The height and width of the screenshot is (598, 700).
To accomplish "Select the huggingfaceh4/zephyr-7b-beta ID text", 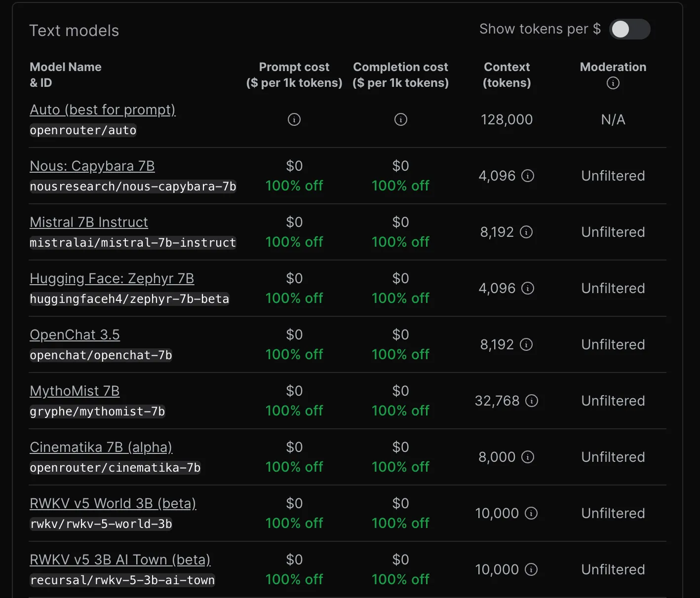I will 129,299.
